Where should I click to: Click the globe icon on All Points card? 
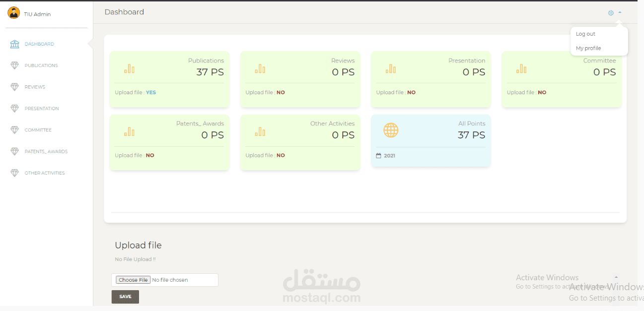tap(391, 130)
